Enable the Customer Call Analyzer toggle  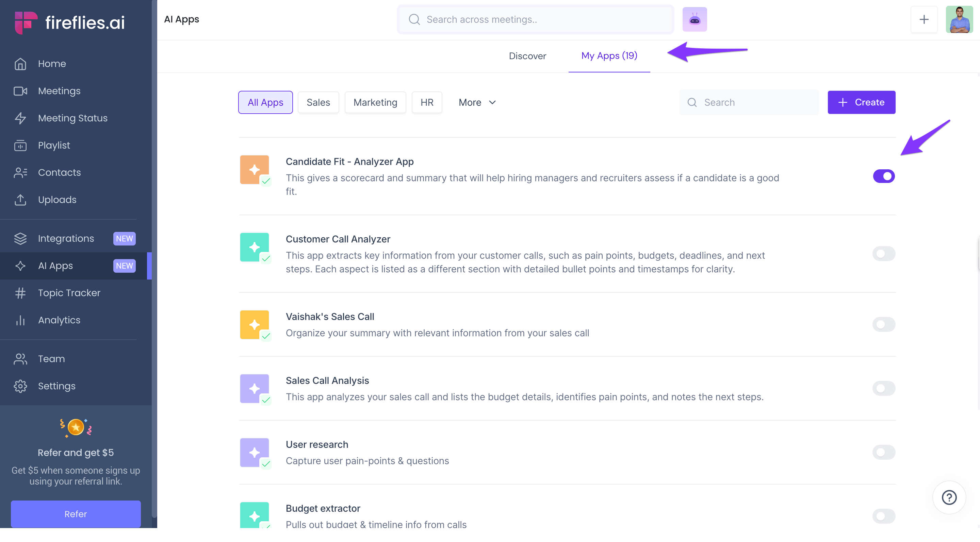coord(883,254)
